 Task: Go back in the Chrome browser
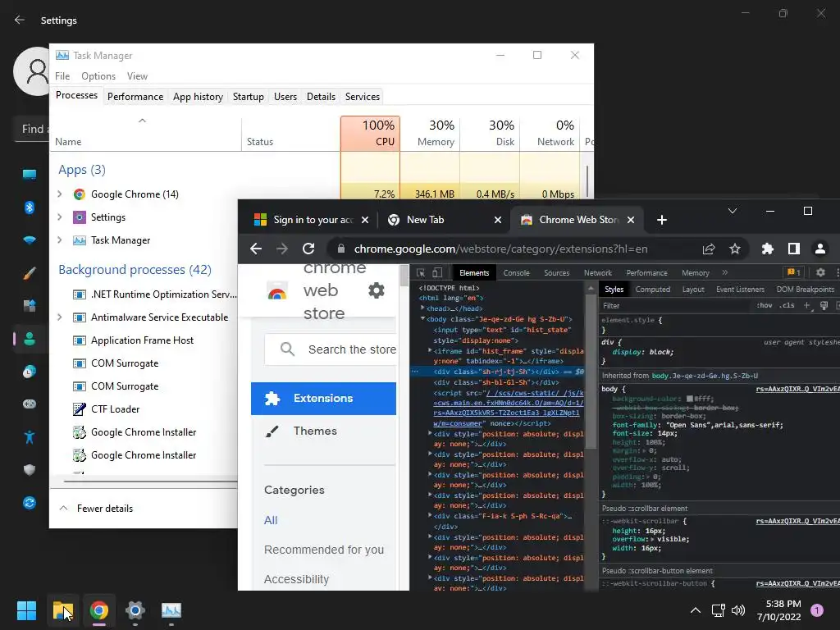(x=256, y=249)
